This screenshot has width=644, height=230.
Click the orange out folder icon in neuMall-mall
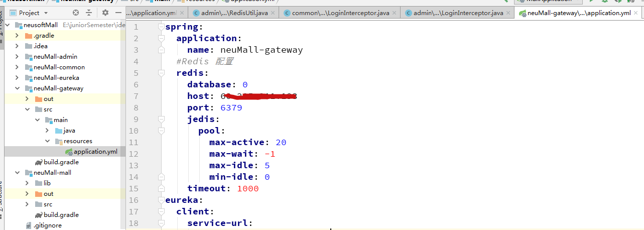(39, 194)
